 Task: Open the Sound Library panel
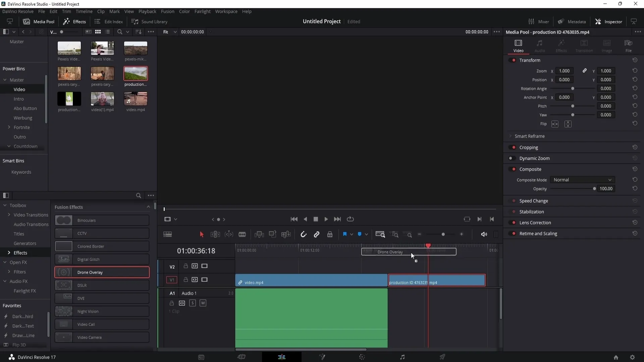click(149, 21)
